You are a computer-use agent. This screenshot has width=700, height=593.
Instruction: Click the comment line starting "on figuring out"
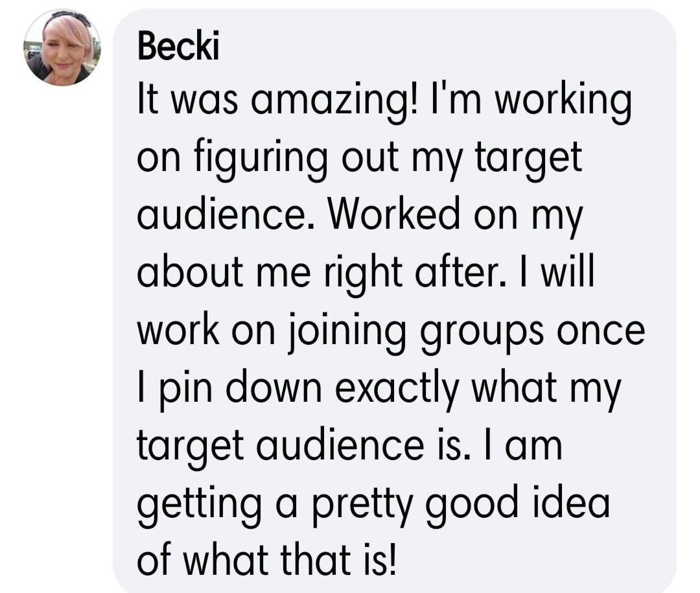[360, 159]
